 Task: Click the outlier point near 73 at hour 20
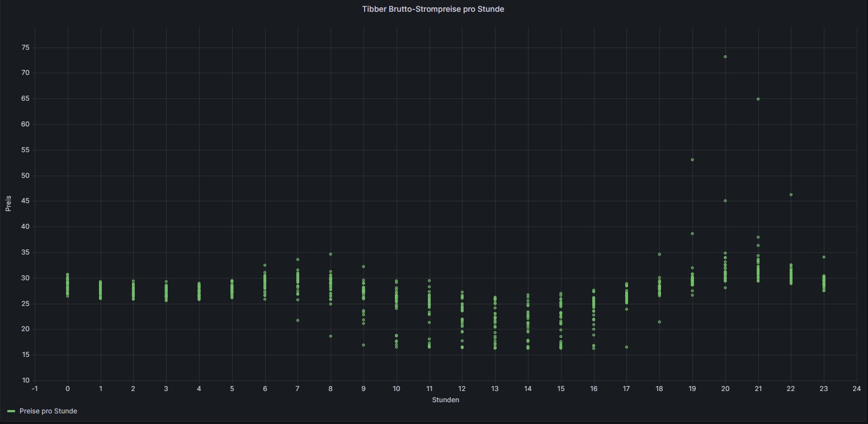(725, 56)
